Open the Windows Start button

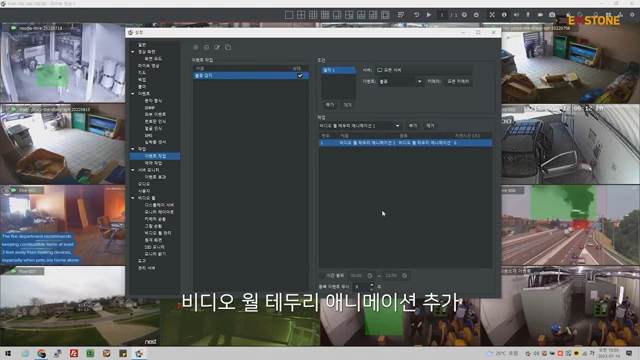[8, 353]
